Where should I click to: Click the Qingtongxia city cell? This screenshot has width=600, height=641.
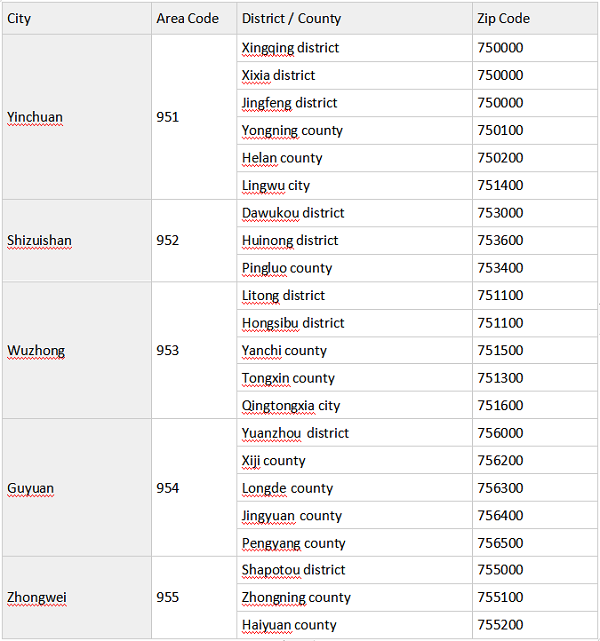pyautogui.click(x=291, y=405)
